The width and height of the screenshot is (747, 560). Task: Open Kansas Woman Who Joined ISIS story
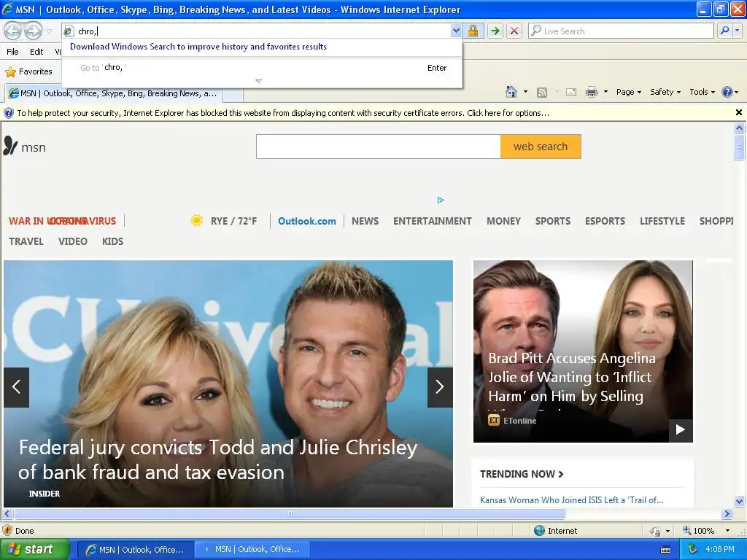click(571, 500)
